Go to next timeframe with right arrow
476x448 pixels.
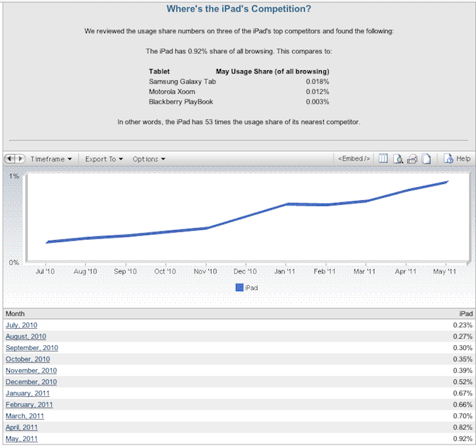coord(21,158)
